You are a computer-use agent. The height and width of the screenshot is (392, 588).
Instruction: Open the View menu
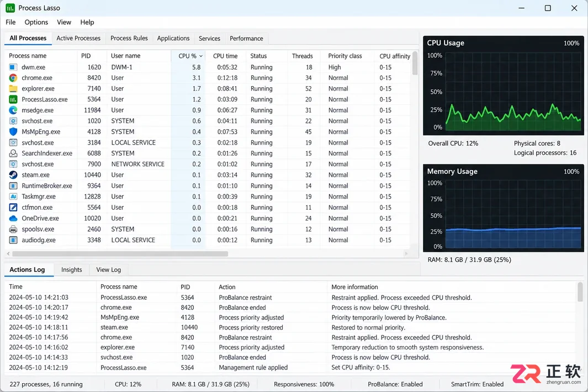click(x=64, y=22)
